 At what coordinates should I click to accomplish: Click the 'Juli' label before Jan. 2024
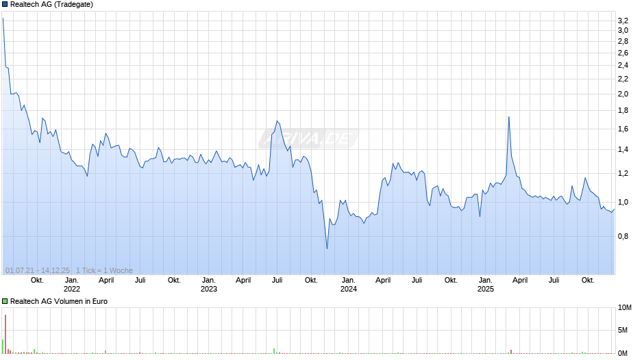(277, 280)
